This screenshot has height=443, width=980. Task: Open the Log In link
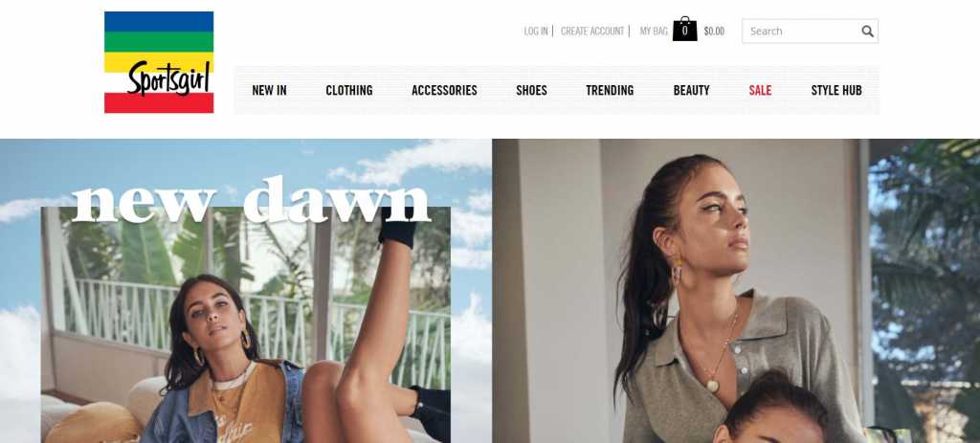536,32
